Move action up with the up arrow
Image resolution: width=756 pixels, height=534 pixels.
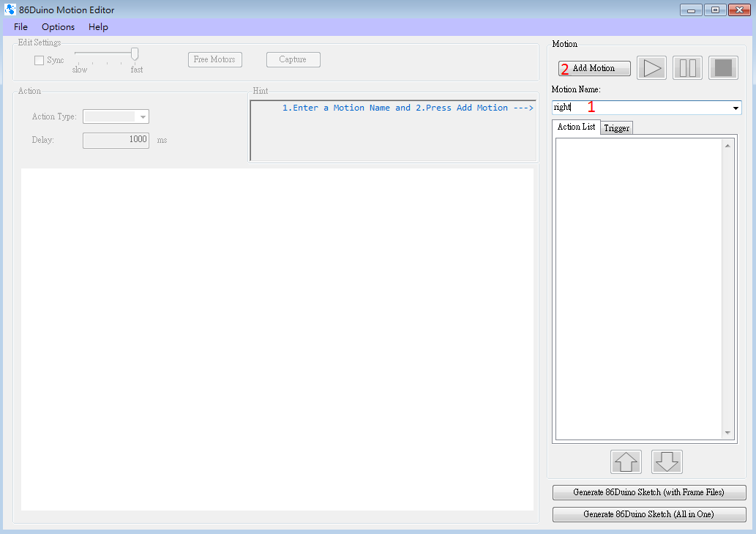(626, 461)
